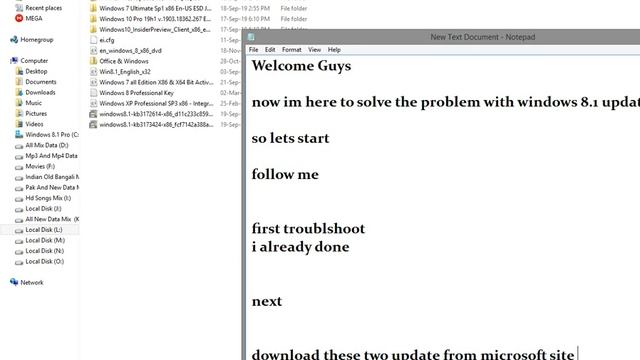This screenshot has width=640, height=360.
Task: Click the Notepad icon in the title bar
Action: pos(251,37)
